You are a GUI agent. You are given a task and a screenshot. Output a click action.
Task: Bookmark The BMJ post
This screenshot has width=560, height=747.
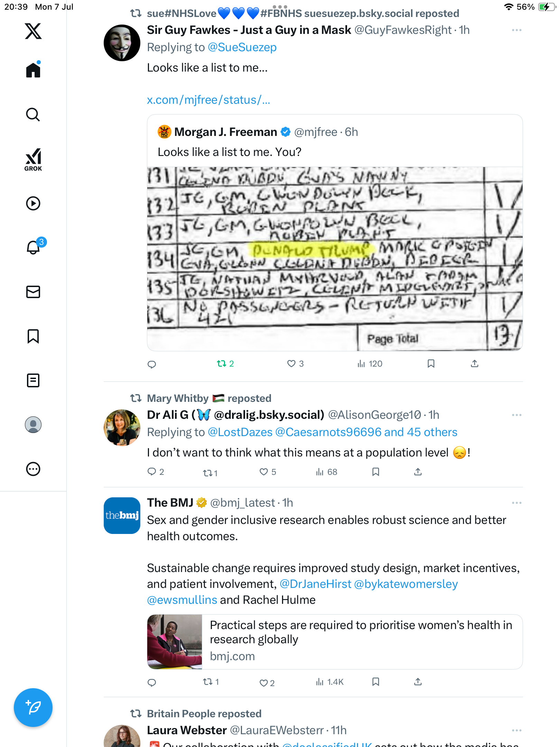[x=376, y=682]
